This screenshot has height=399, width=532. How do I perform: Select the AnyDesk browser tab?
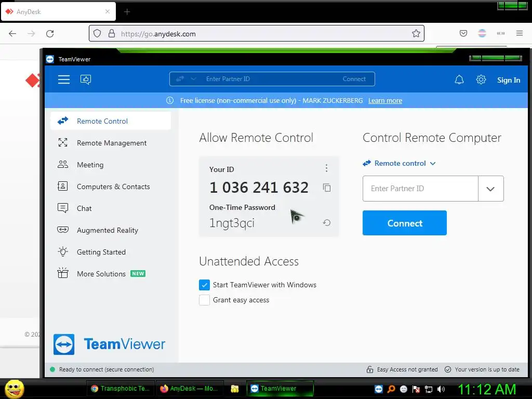(58, 11)
